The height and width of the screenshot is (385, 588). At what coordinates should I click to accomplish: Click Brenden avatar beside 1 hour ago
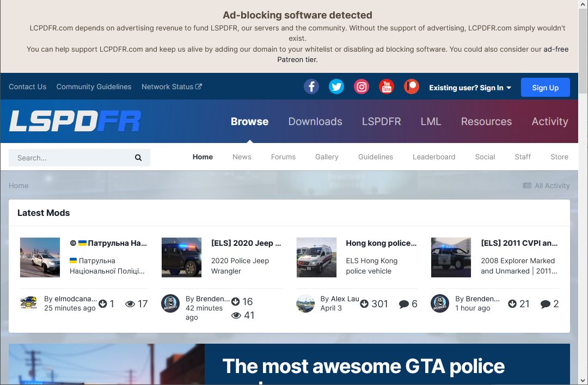pyautogui.click(x=440, y=303)
